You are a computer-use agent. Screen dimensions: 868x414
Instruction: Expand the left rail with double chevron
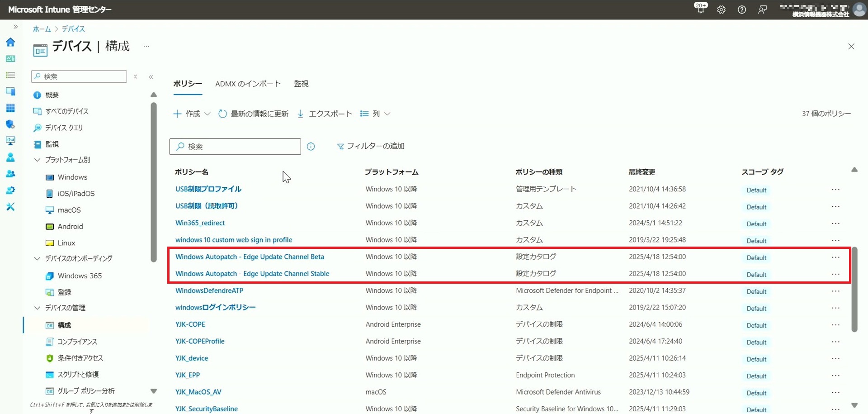(x=15, y=27)
